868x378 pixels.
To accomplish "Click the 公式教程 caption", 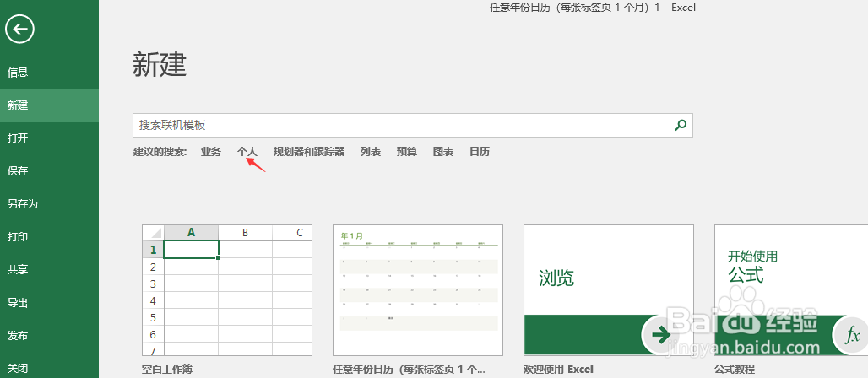I will point(735,369).
